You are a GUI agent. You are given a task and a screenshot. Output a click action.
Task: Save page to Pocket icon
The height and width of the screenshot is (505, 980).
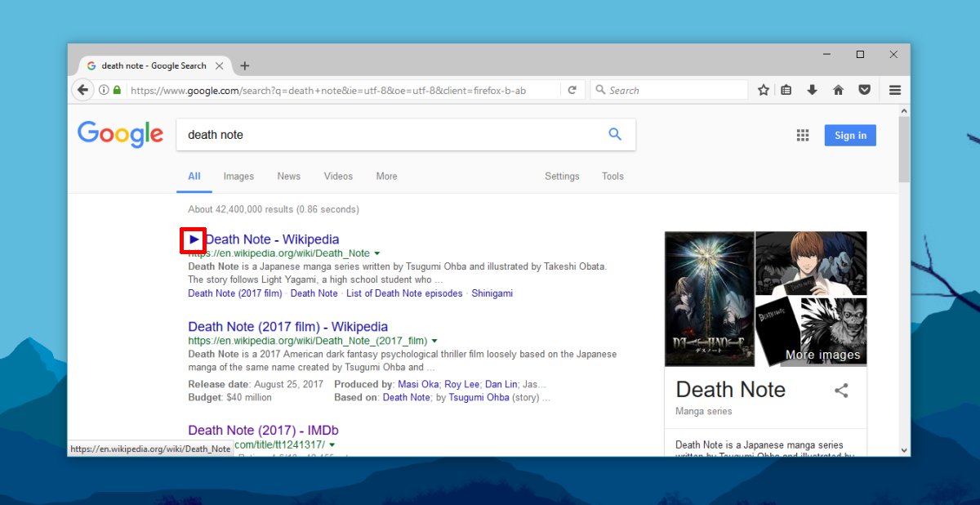864,90
